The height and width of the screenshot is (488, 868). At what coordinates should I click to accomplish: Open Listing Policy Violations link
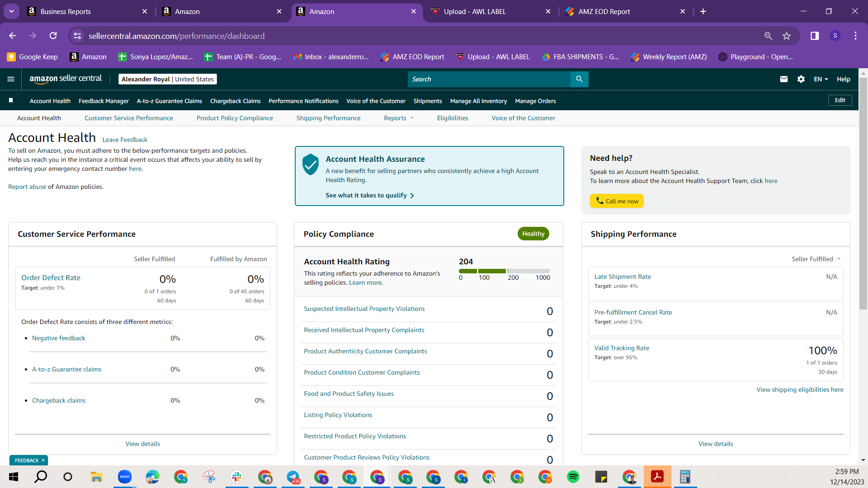[338, 415]
